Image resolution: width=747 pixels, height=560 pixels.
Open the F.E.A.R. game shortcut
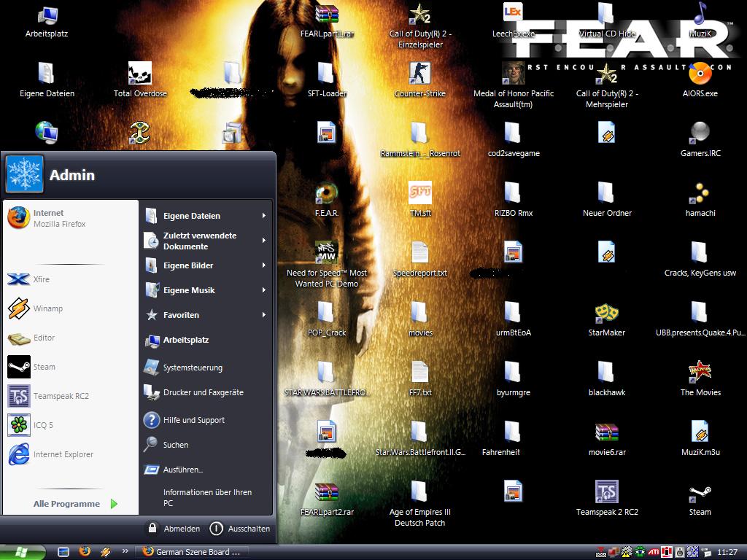[x=327, y=200]
